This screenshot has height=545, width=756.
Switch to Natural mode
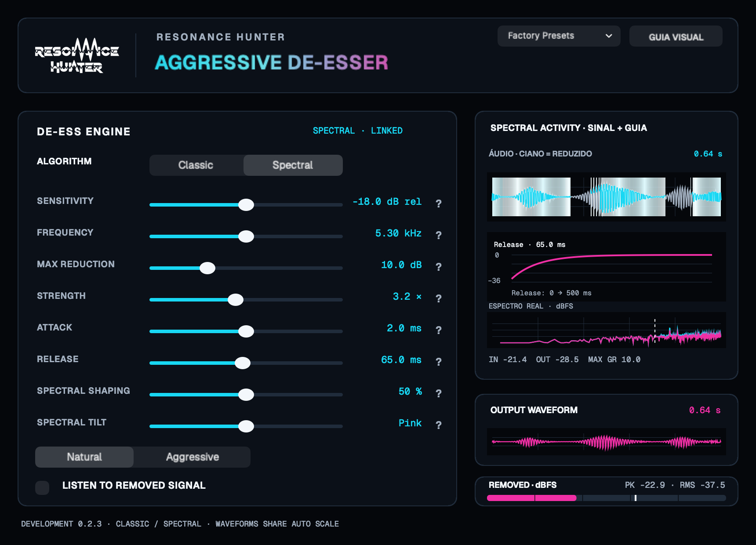(x=84, y=457)
